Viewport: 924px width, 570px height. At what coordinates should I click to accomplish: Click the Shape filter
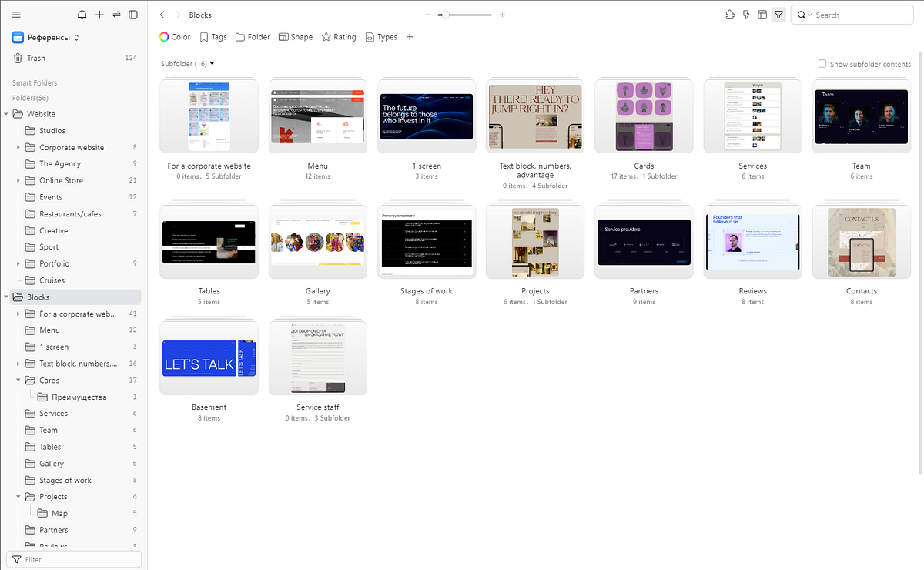click(296, 37)
